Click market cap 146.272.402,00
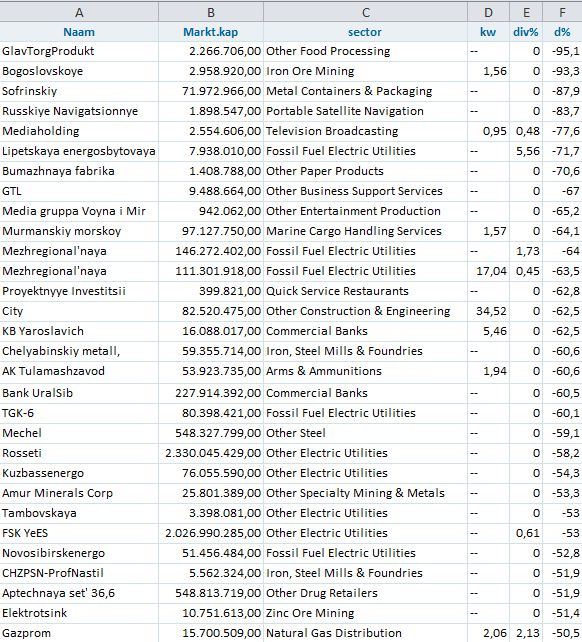Viewport: 582px width, 642px height. [211, 251]
